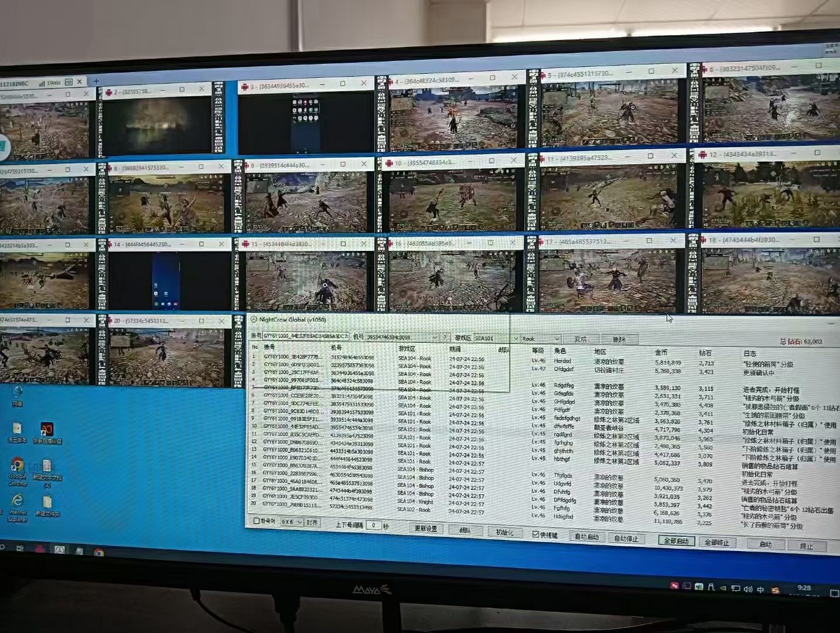The width and height of the screenshot is (840, 633).
Task: Click the pink app icon in the taskbar
Action: (x=39, y=550)
